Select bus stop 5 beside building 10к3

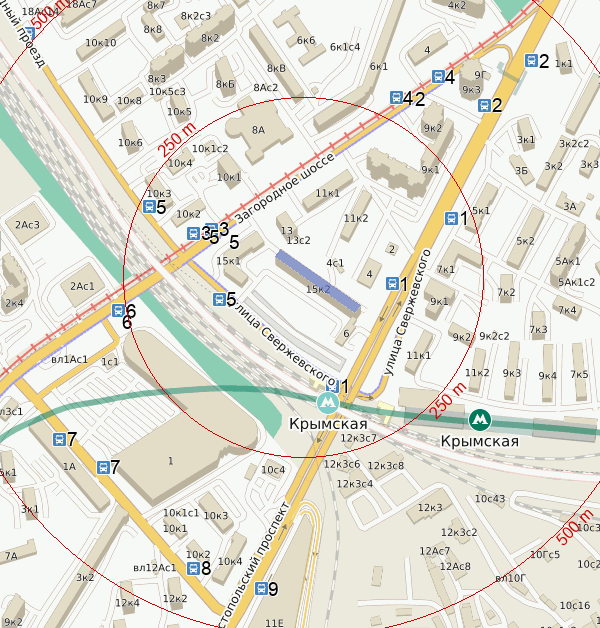tap(149, 207)
